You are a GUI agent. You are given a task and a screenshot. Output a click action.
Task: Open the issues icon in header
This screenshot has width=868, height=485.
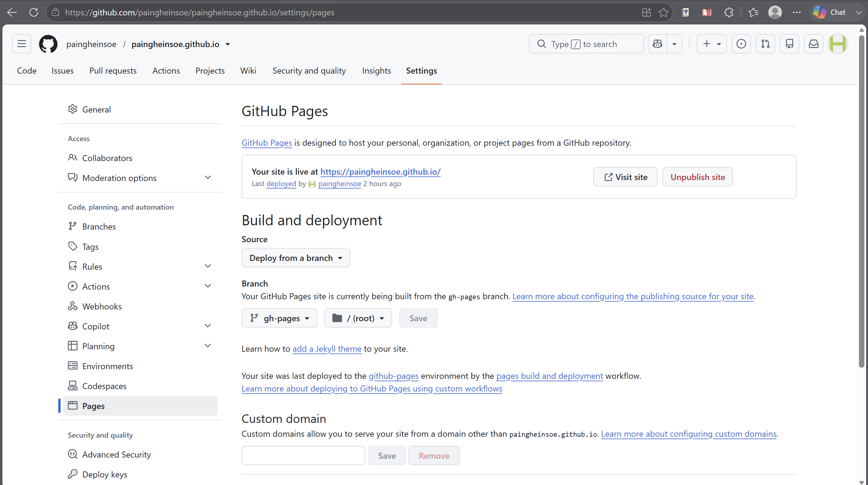(741, 44)
